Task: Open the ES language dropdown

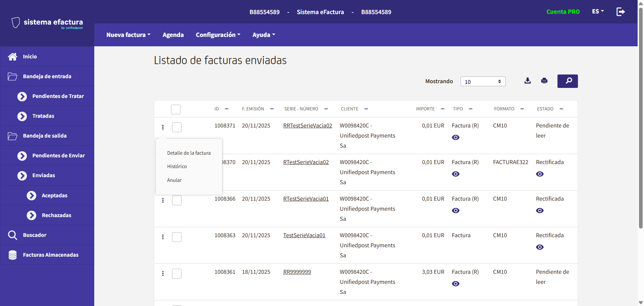Action: (598, 11)
